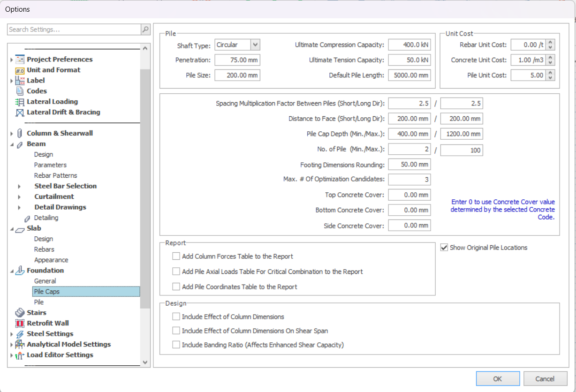
Task: Click the Ultimate Compression Capacity field
Action: [409, 45]
